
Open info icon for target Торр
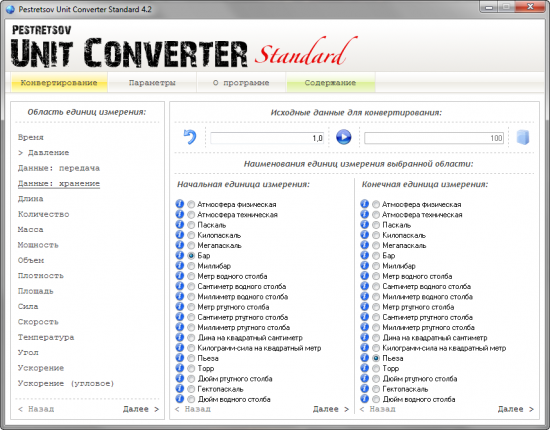(x=364, y=368)
